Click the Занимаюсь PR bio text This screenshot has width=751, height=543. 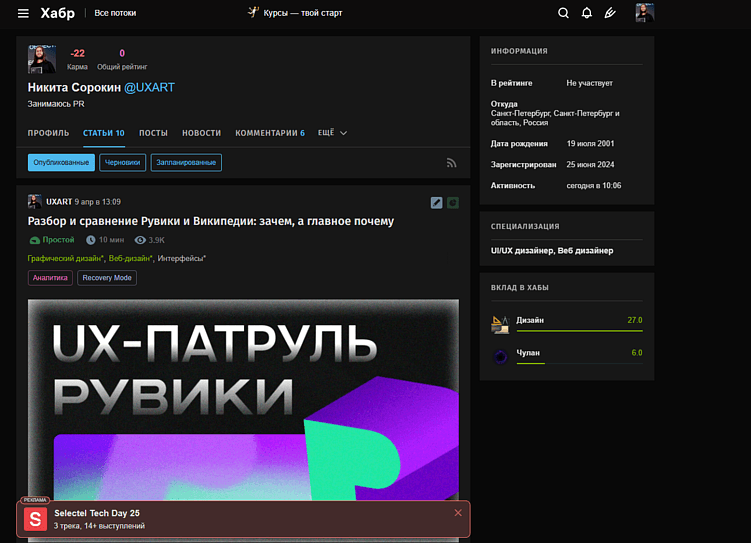[x=56, y=104]
